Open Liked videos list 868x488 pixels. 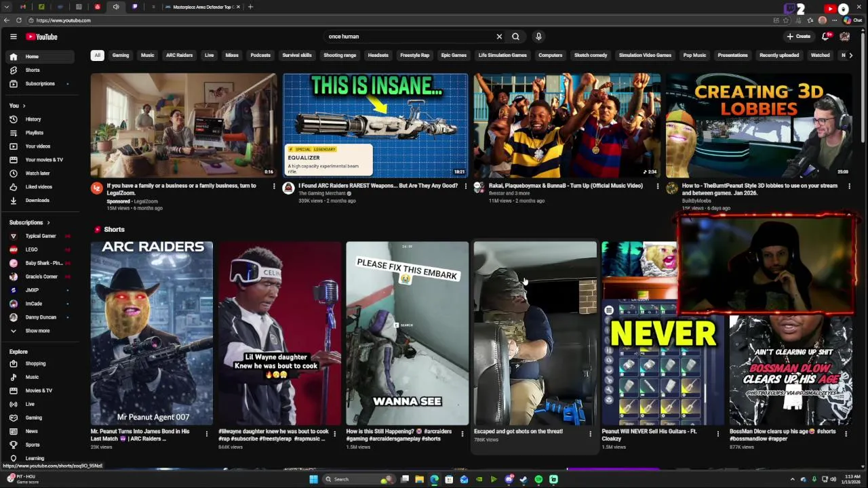41,187
